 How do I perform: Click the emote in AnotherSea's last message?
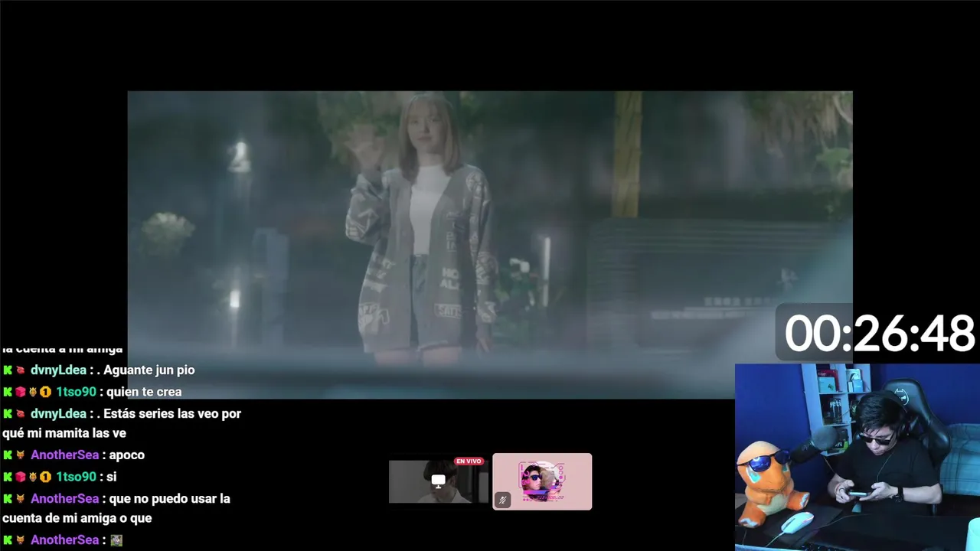(116, 540)
